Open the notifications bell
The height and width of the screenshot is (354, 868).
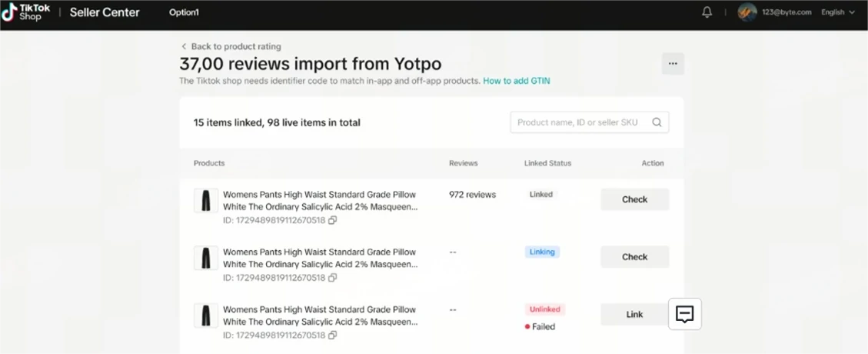point(707,12)
